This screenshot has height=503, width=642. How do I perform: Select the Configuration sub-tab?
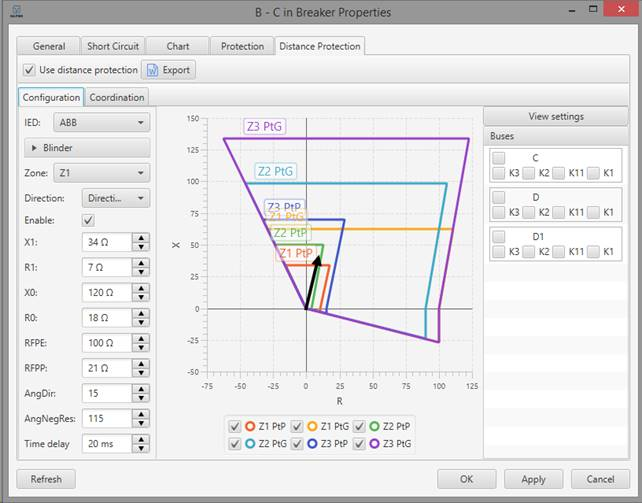[51, 97]
